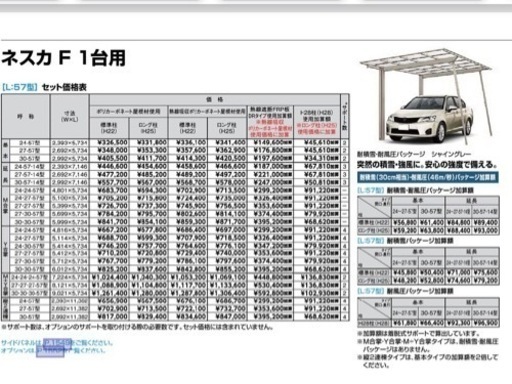Viewport: 512px width, 384px height.
Task: Select add-on price ¥93,000
Action: pos(486,230)
